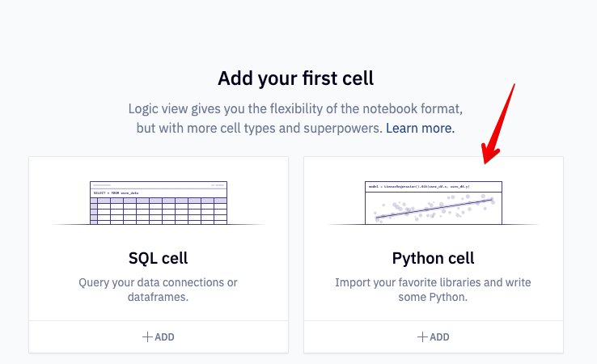This screenshot has height=364, width=597.
Task: Click the title bar of the SQL illustration
Action: (x=159, y=185)
